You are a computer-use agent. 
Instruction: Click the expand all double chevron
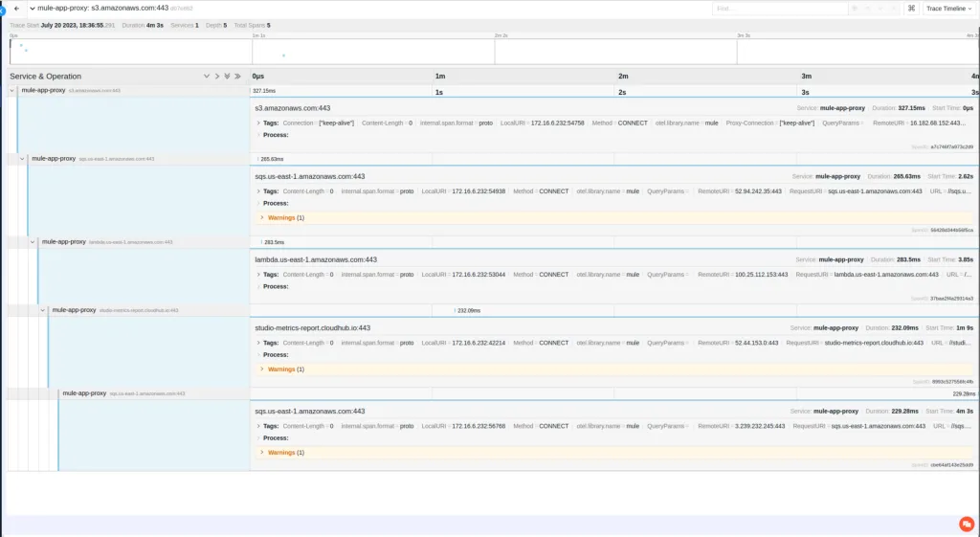(227, 76)
